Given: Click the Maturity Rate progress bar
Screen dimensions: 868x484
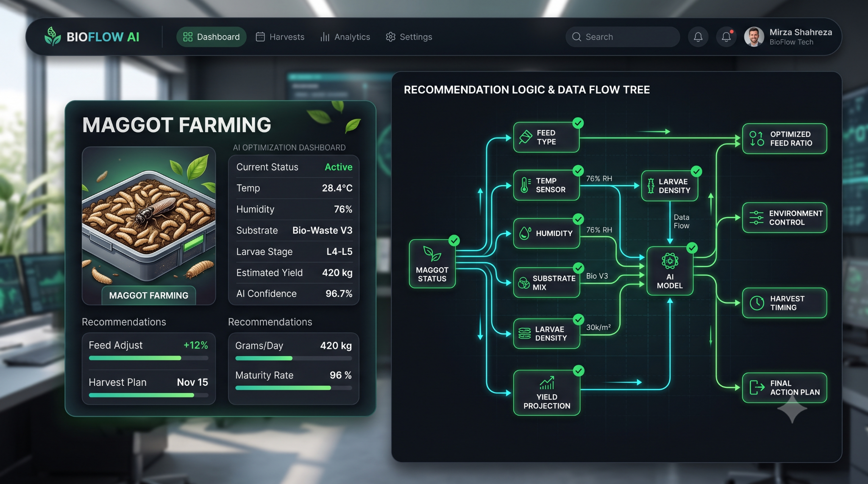Looking at the screenshot, I should pyautogui.click(x=294, y=388).
